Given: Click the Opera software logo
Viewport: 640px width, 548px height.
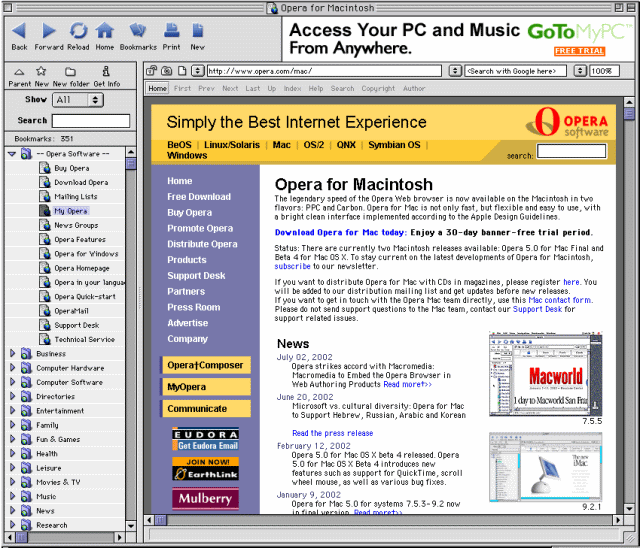Looking at the screenshot, I should click(x=567, y=122).
